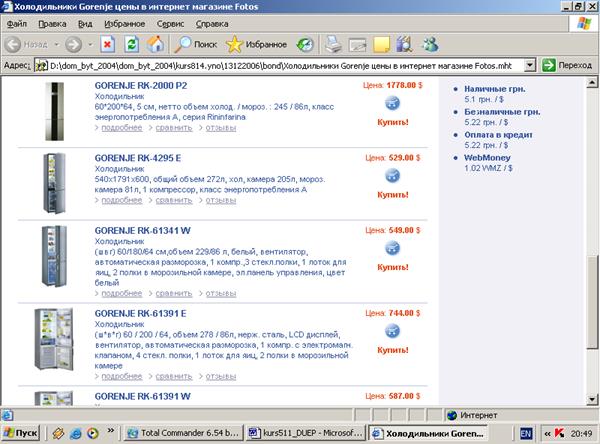
Task: Click the Gorenje RK-61391 E fridge thumbnail
Action: coord(54,339)
